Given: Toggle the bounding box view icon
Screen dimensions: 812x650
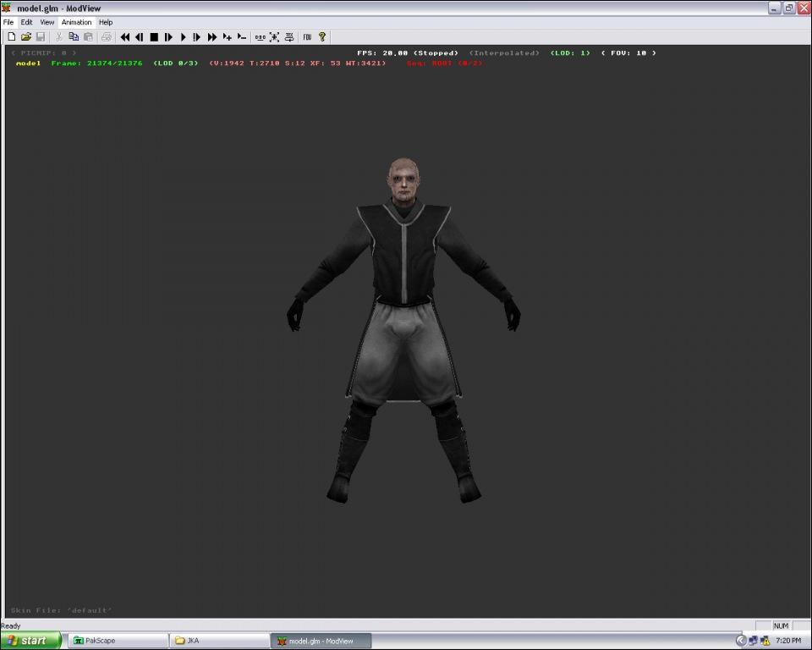Looking at the screenshot, I should coord(274,37).
